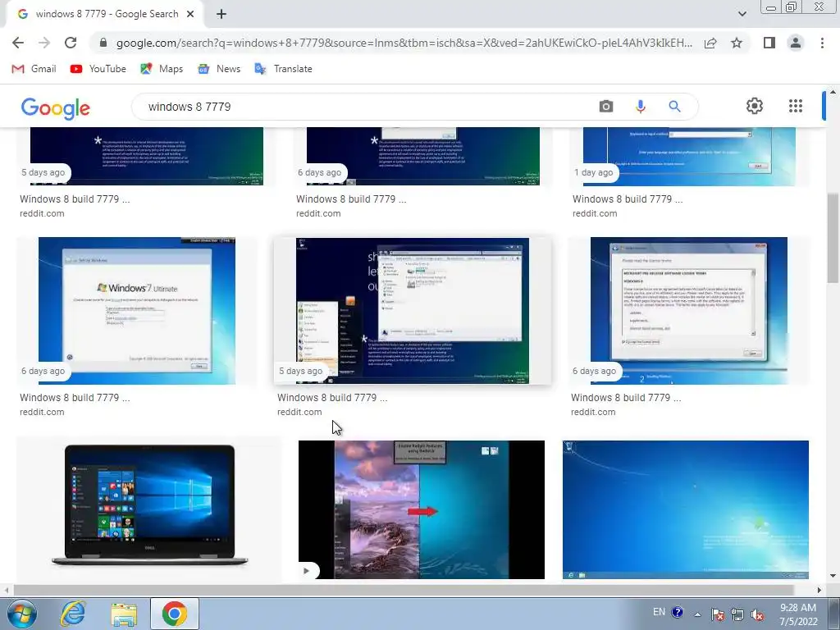Open top-row 5 days ago image
Screen dimensions: 840x630
tap(146, 156)
